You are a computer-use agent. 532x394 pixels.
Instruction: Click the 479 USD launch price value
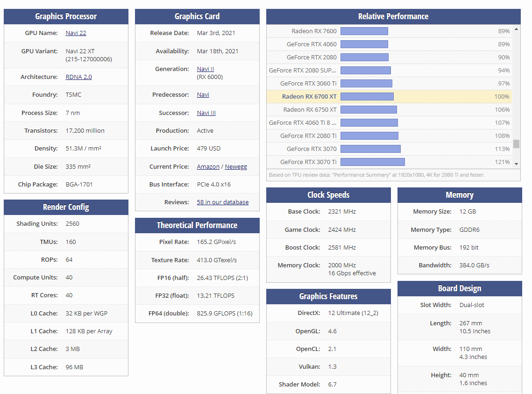tap(209, 149)
